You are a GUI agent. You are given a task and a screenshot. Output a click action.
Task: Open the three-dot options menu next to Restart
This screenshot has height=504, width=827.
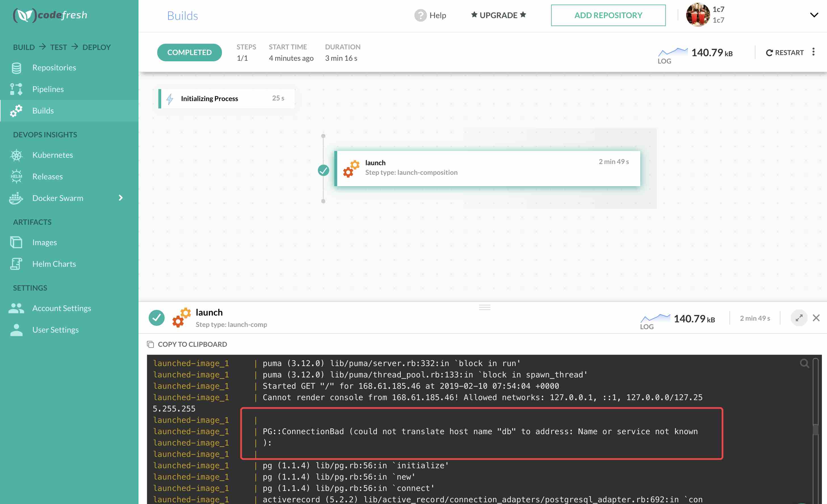click(x=814, y=51)
